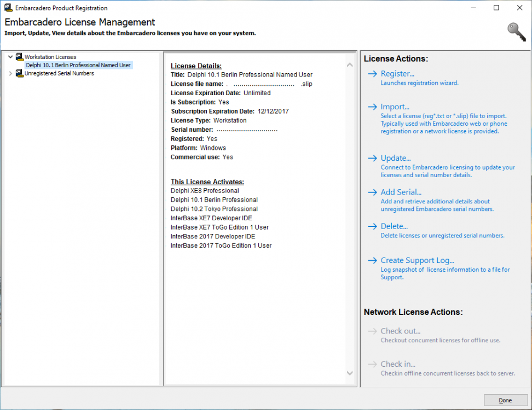Click the details panel scroll up arrow
The width and height of the screenshot is (532, 410).
(350, 65)
